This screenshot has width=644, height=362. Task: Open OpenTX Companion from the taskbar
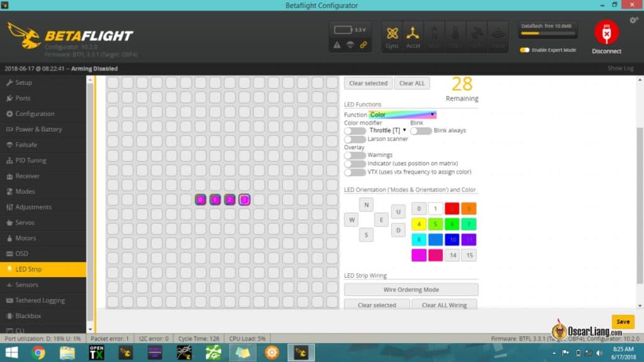coord(96,353)
